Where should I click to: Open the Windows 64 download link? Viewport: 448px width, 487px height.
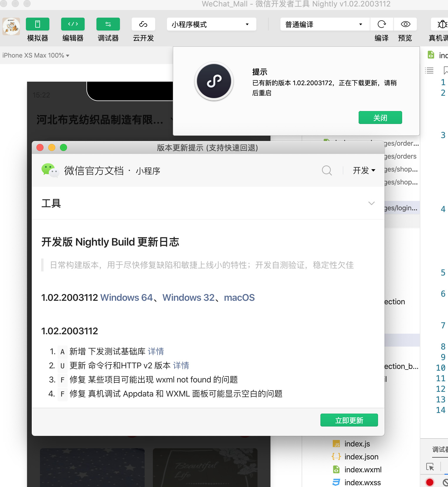[x=126, y=298]
